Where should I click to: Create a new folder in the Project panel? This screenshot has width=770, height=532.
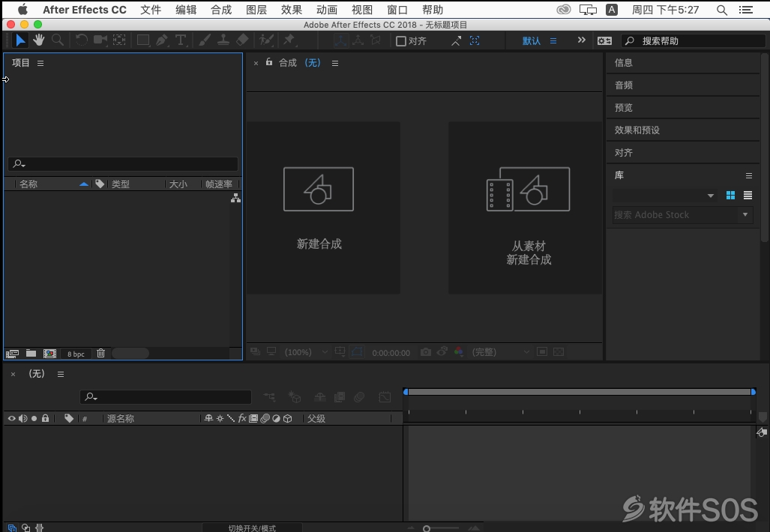[31, 353]
